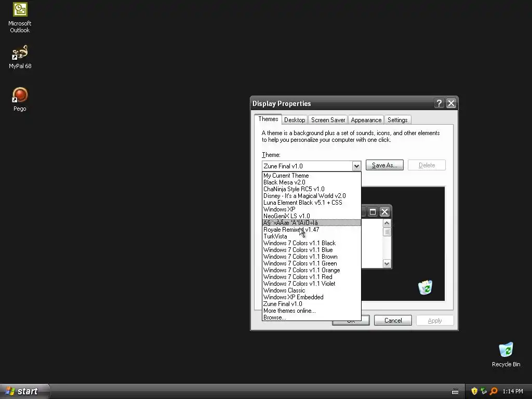Choose Windows 7 Colors v1.1 Blue
The height and width of the screenshot is (399, 532).
(x=312, y=250)
